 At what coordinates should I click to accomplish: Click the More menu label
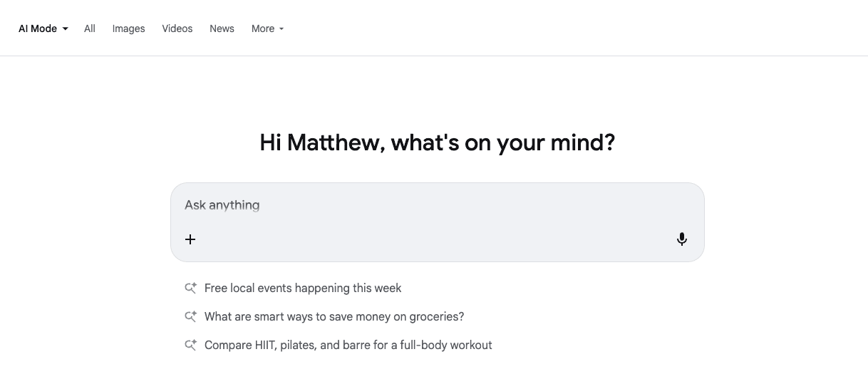(x=262, y=29)
